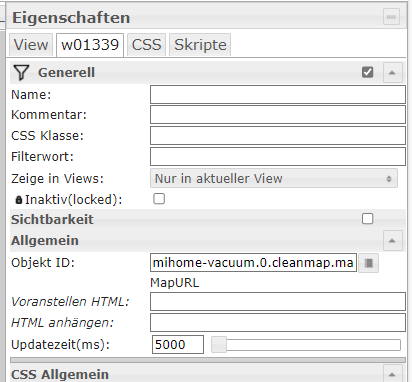The height and width of the screenshot is (382, 412).
Task: Click the Voranstellen HTML input field
Action: point(278,302)
